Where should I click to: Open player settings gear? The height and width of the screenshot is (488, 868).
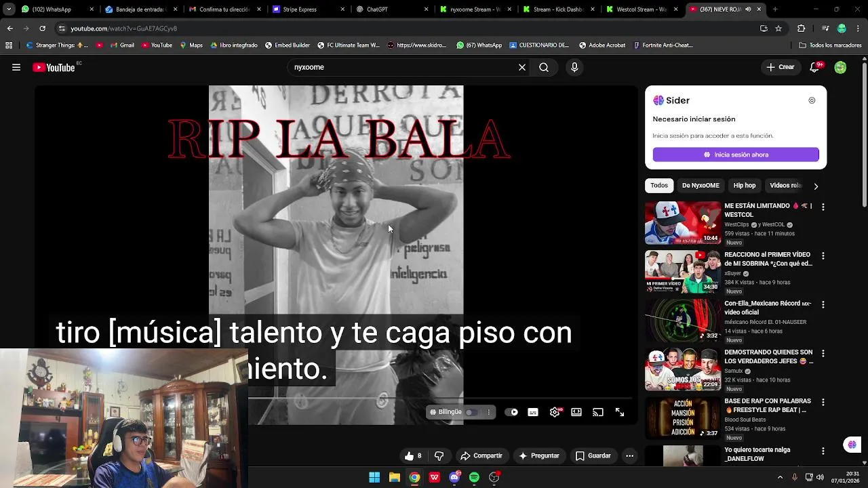[x=555, y=412]
